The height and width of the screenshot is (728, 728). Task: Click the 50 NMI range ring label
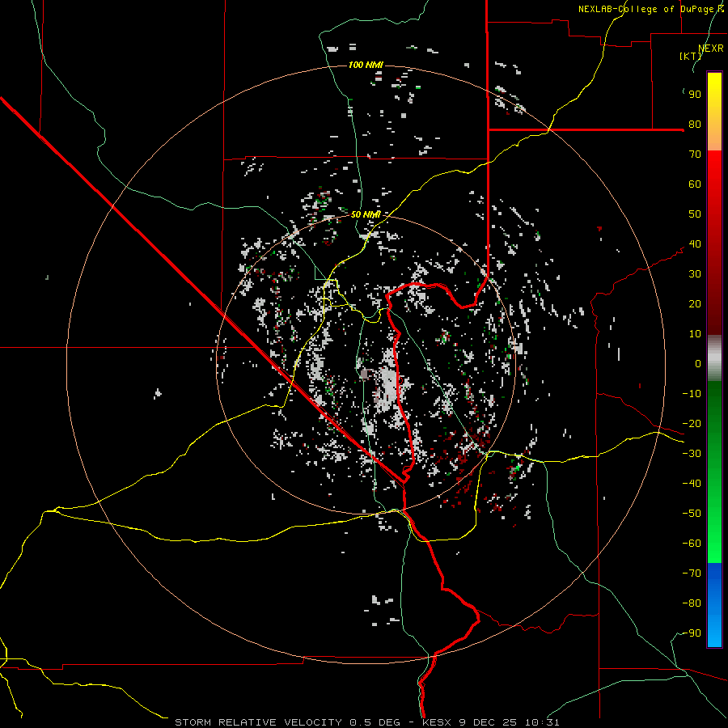366,214
